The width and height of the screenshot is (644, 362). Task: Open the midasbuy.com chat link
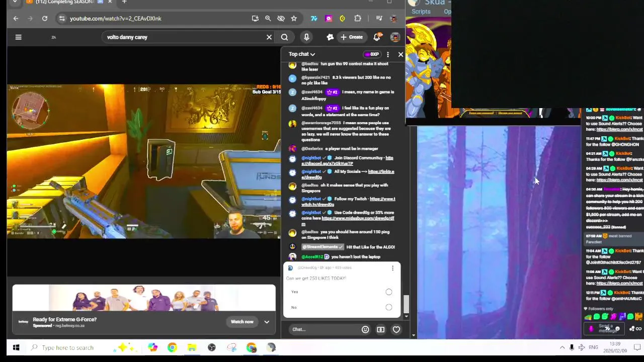348,221
